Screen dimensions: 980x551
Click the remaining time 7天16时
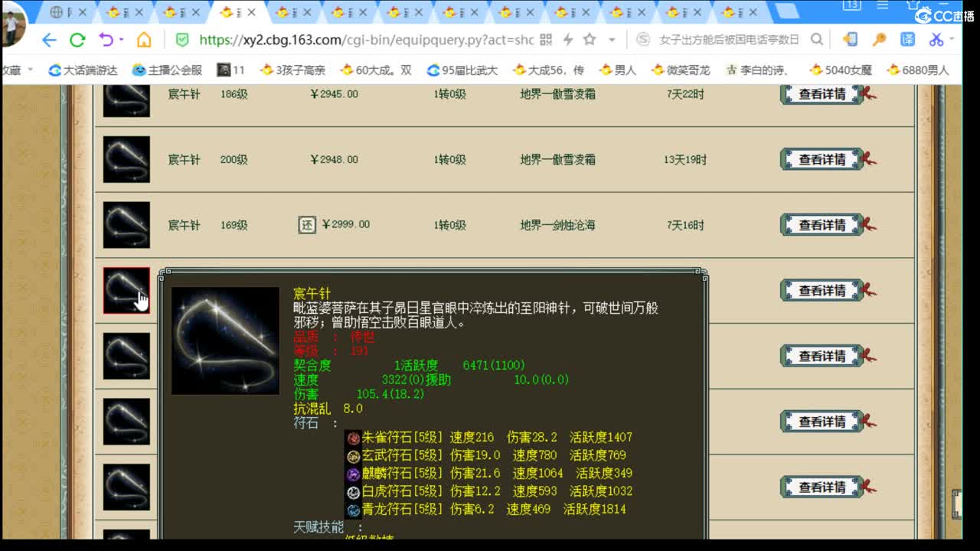pos(685,225)
